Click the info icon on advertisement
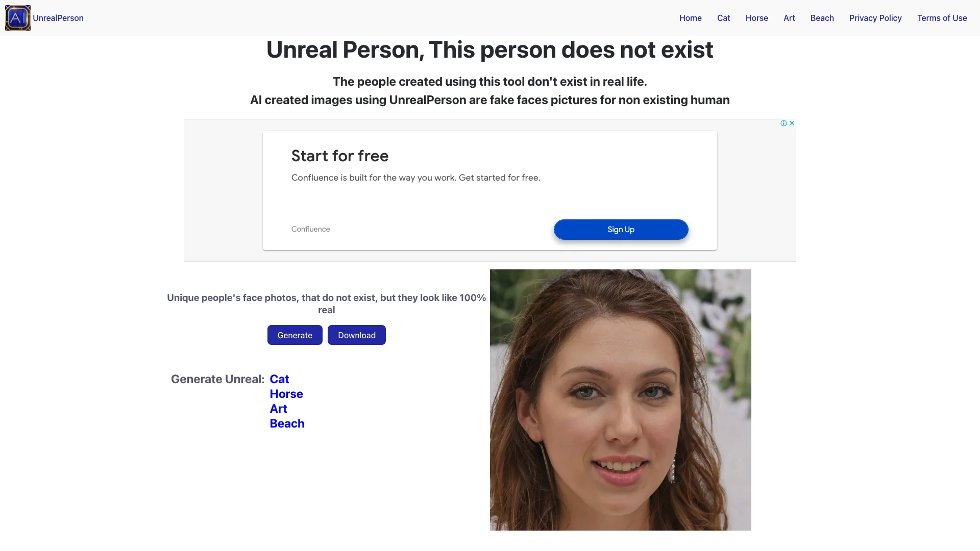This screenshot has width=980, height=551. pyautogui.click(x=783, y=123)
